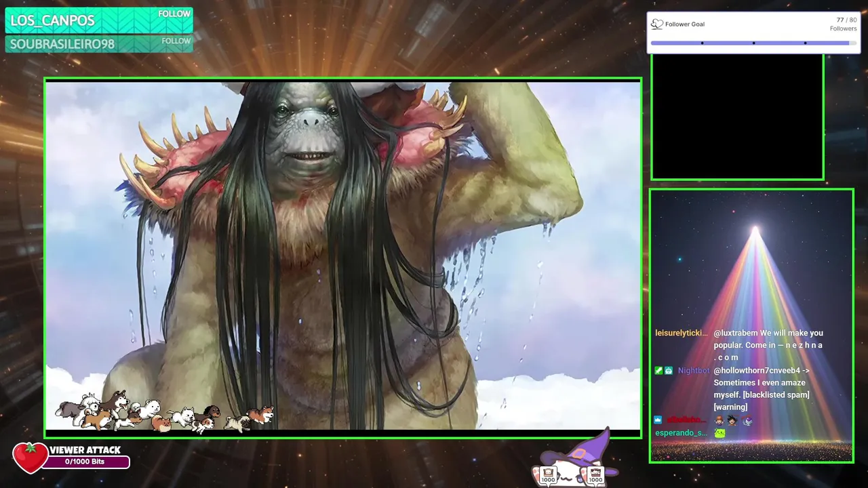This screenshot has height=488, width=868.
Task: Click the @hollowthorn7cnveeb4 mention
Action: [x=756, y=371]
